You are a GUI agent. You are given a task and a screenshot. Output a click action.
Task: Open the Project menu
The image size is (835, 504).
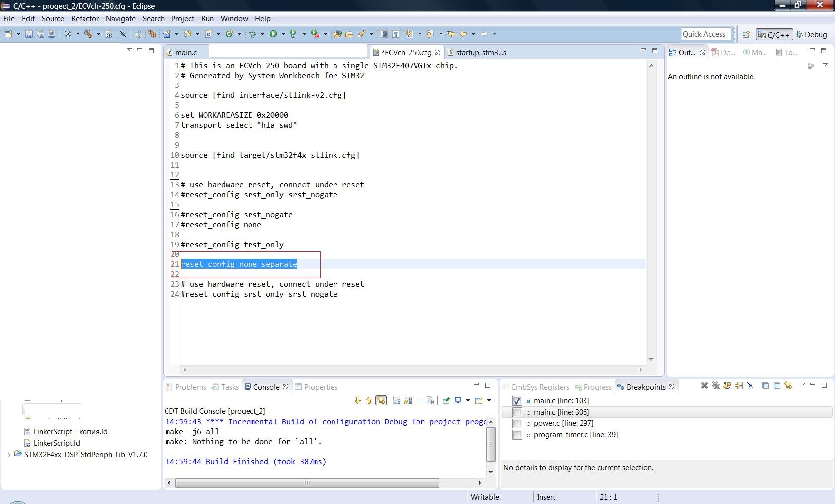point(182,19)
